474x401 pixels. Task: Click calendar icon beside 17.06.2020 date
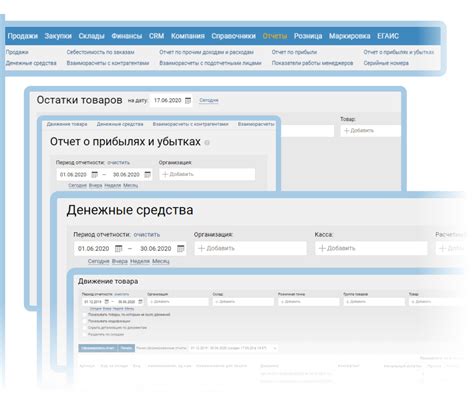pos(188,100)
